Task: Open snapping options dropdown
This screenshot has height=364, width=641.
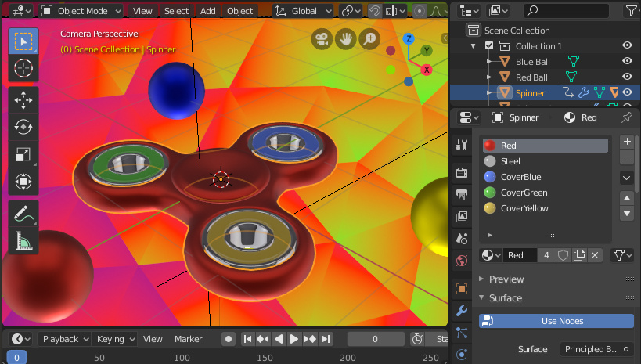Action: 395,11
